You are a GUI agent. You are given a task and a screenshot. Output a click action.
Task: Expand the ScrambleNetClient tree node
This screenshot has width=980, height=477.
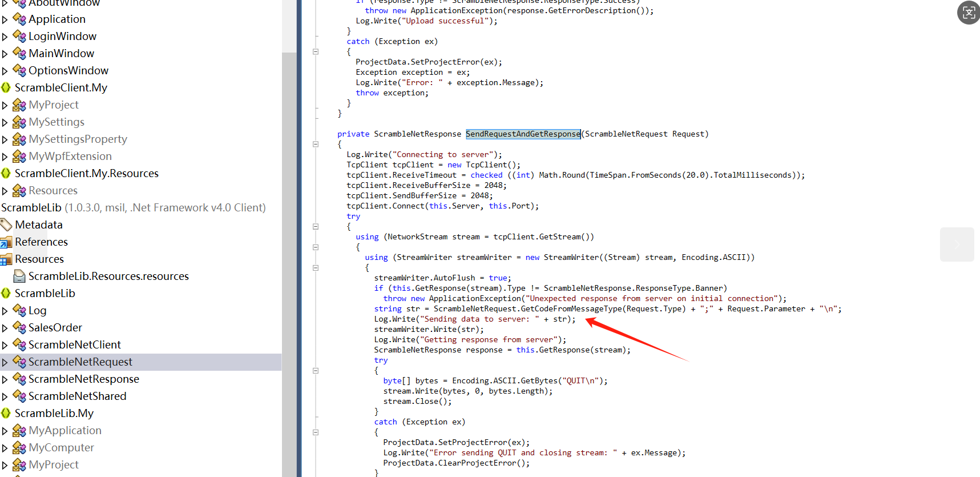click(x=5, y=346)
